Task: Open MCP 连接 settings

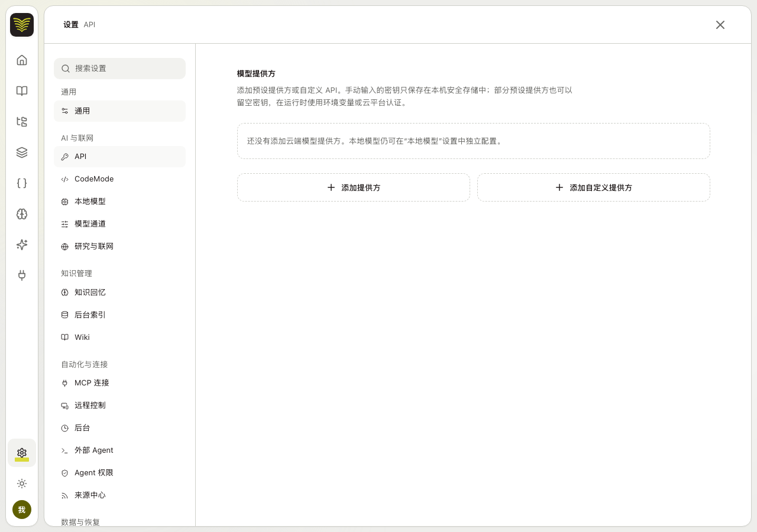Action: [119, 383]
